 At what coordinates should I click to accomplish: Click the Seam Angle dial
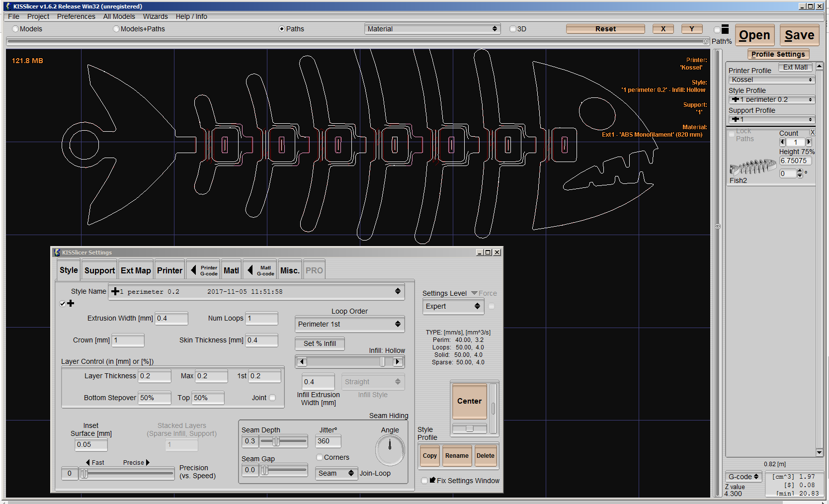tap(390, 449)
